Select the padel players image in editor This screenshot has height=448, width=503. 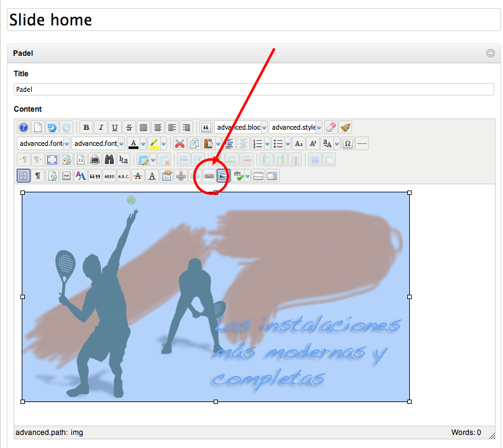[216, 297]
